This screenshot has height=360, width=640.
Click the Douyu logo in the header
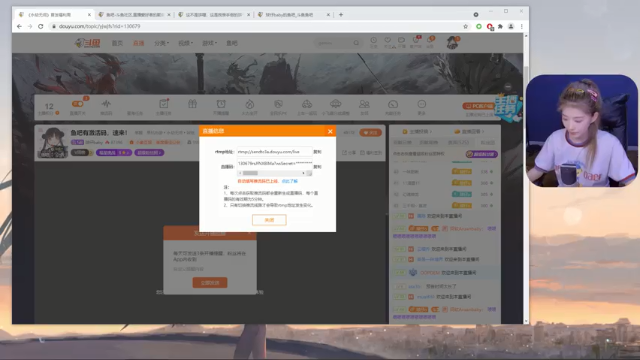point(87,43)
